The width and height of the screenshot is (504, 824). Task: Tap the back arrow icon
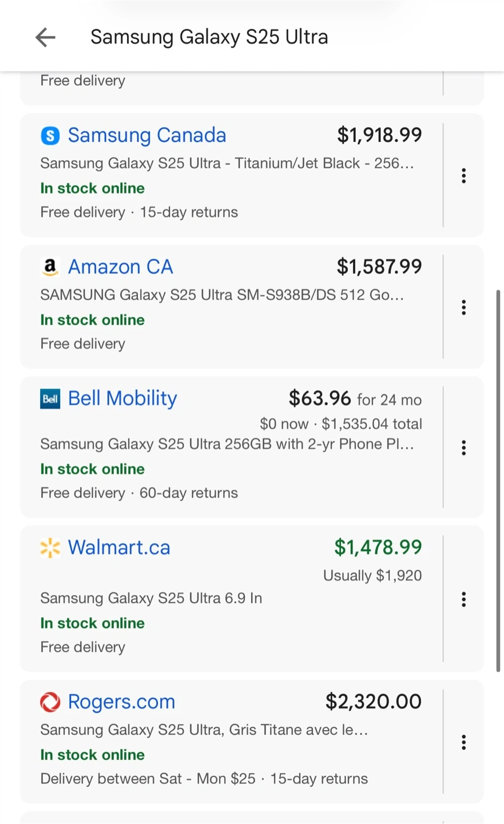tap(45, 38)
